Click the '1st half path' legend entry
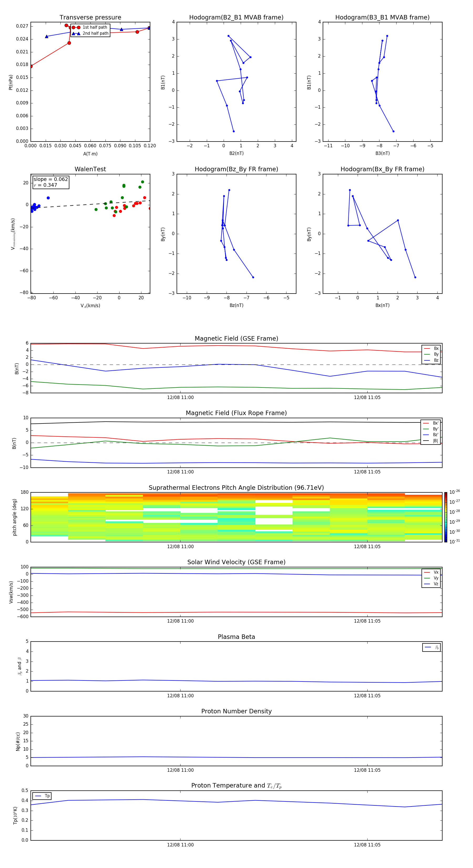 90,27
